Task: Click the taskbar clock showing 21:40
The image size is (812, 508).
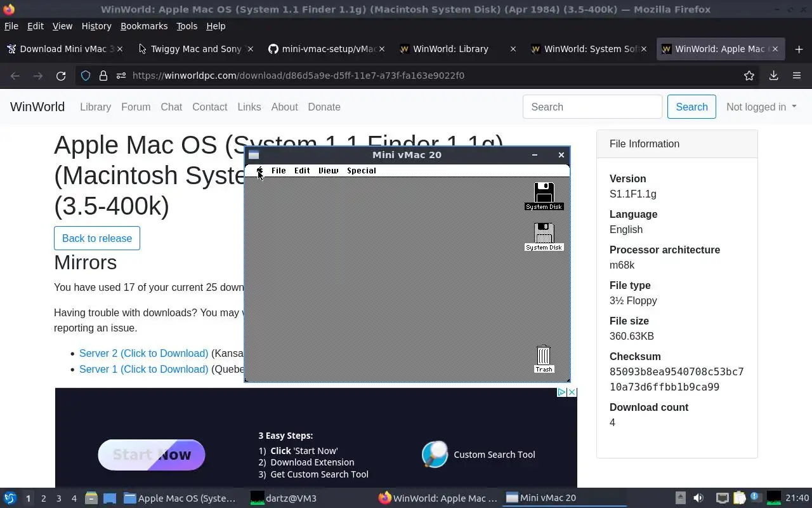Action: pos(797,498)
